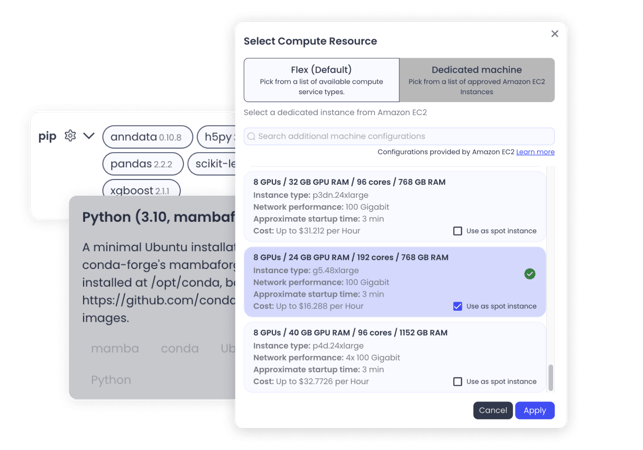The height and width of the screenshot is (450, 643).
Task: Enable spot instance for p3dn.24xlarge
Action: 458,231
